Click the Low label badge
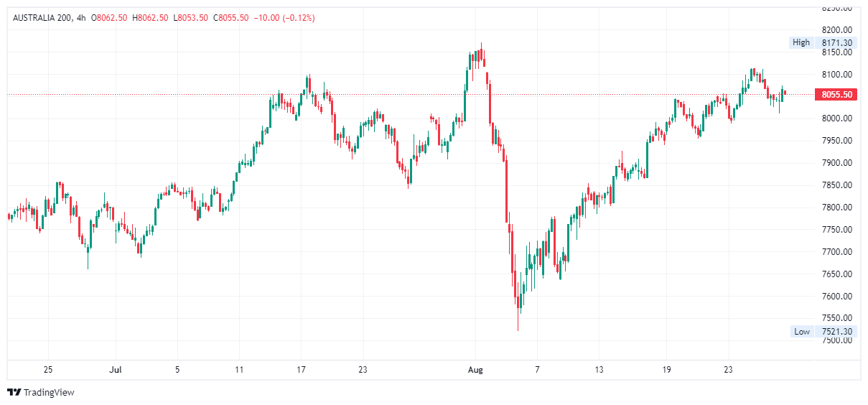Viewport: 868px width, 405px height. pyautogui.click(x=802, y=332)
